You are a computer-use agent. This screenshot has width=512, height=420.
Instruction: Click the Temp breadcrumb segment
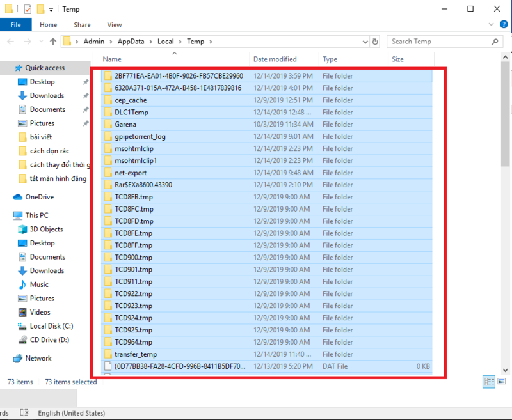[195, 42]
